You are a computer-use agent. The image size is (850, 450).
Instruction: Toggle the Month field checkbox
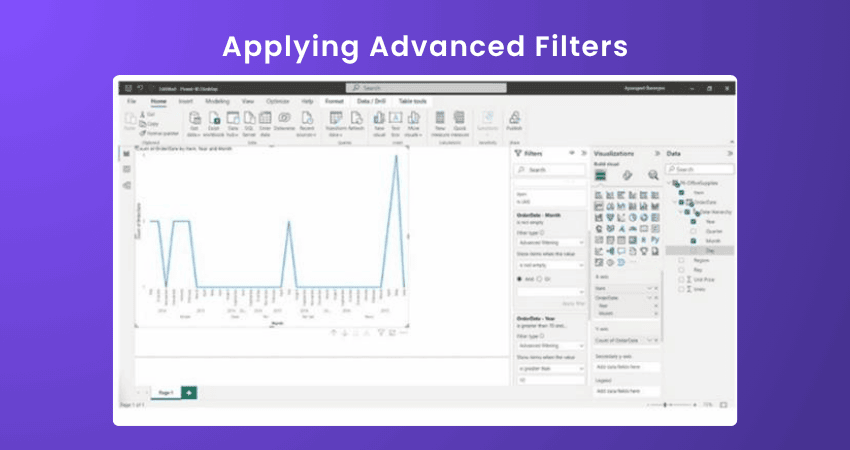pyautogui.click(x=693, y=241)
